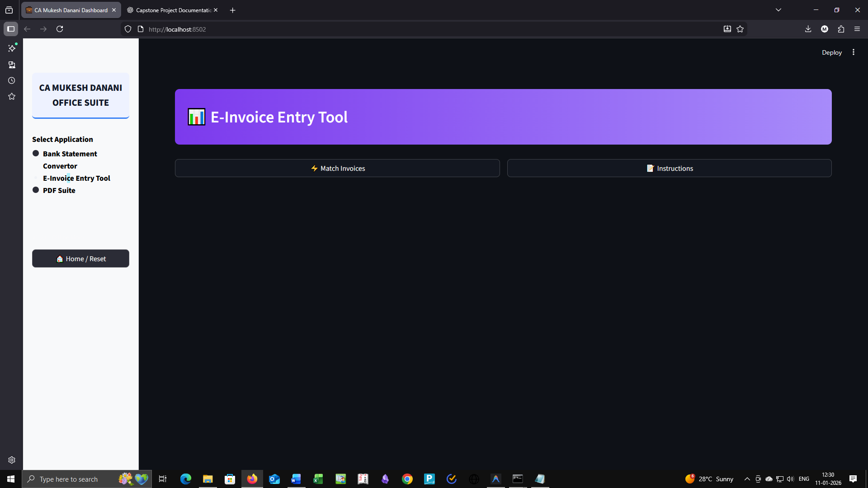
Task: Open the extensions puzzle icon
Action: (841, 29)
